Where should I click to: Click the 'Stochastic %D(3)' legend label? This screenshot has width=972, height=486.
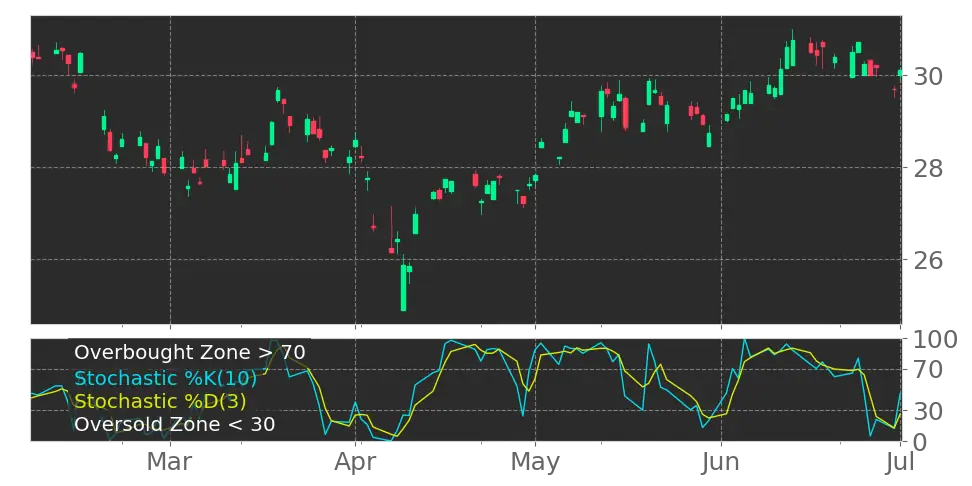click(x=160, y=401)
